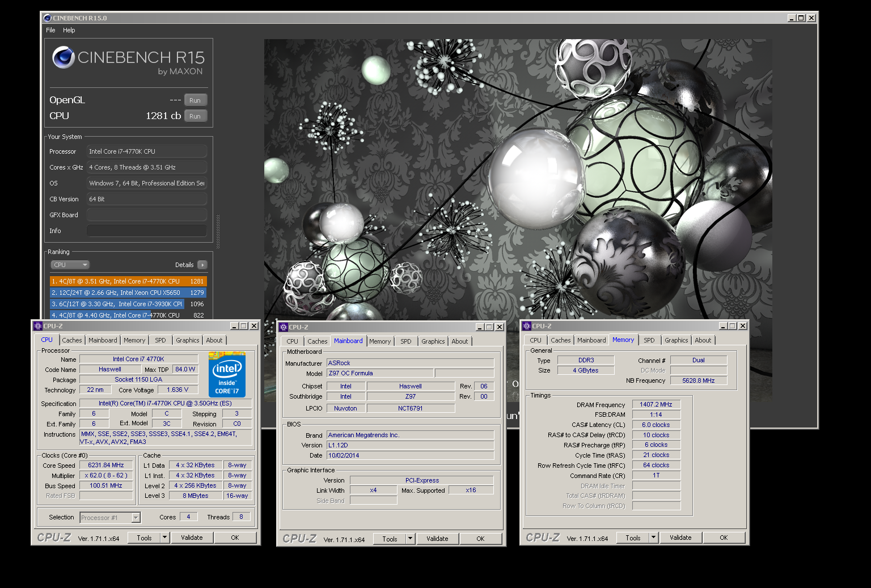Click the Info input field in Your System
The height and width of the screenshot is (588, 871).
coord(147,231)
